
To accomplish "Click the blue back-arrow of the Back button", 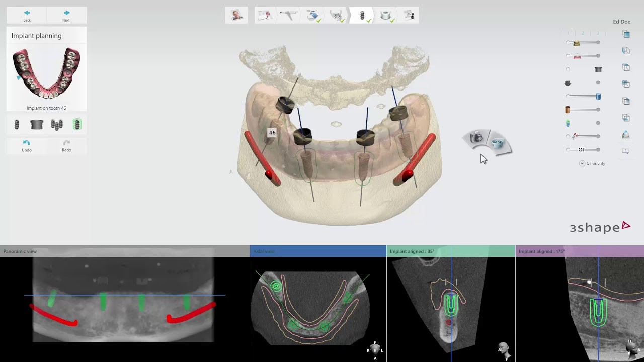I will tap(26, 12).
